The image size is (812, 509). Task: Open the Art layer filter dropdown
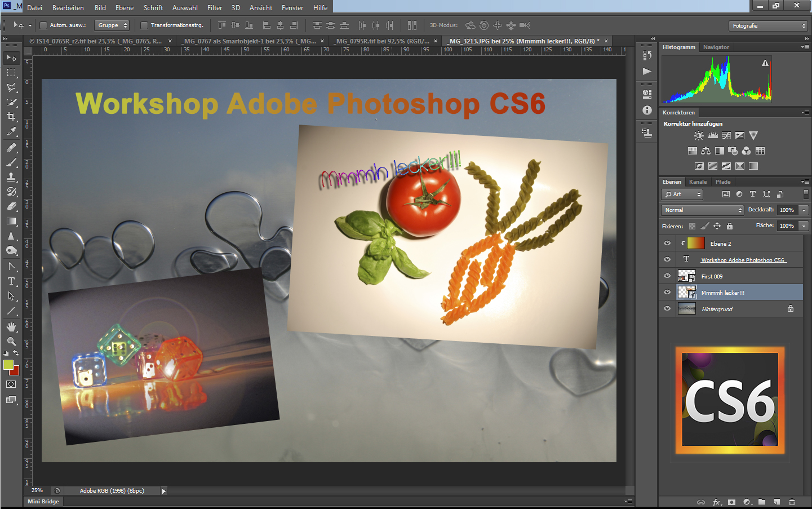(682, 194)
